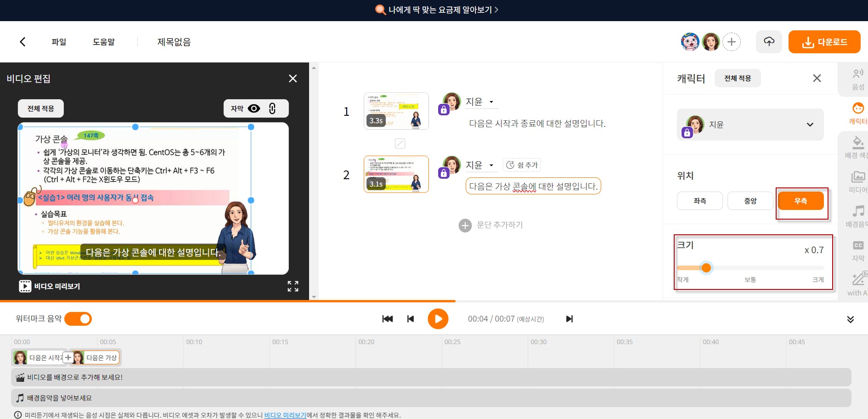This screenshot has height=419, width=868.
Task: Set character position to 좌측
Action: pos(700,201)
